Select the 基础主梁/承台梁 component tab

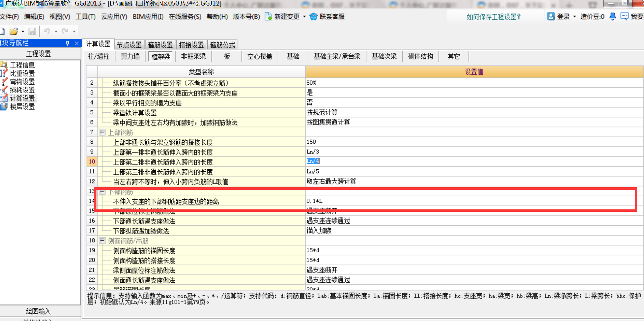coord(337,56)
